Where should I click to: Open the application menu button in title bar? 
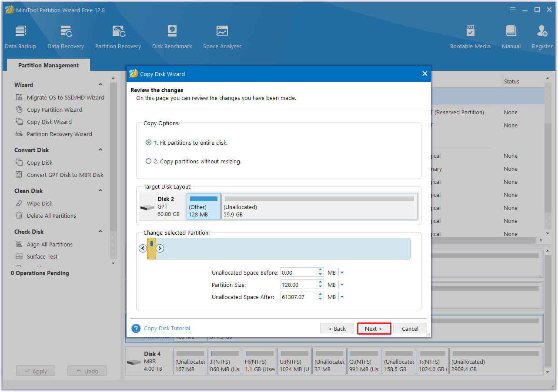[x=512, y=10]
